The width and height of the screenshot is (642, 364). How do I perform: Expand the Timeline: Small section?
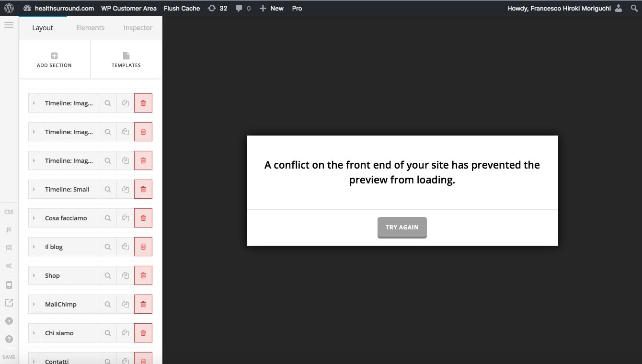click(33, 189)
